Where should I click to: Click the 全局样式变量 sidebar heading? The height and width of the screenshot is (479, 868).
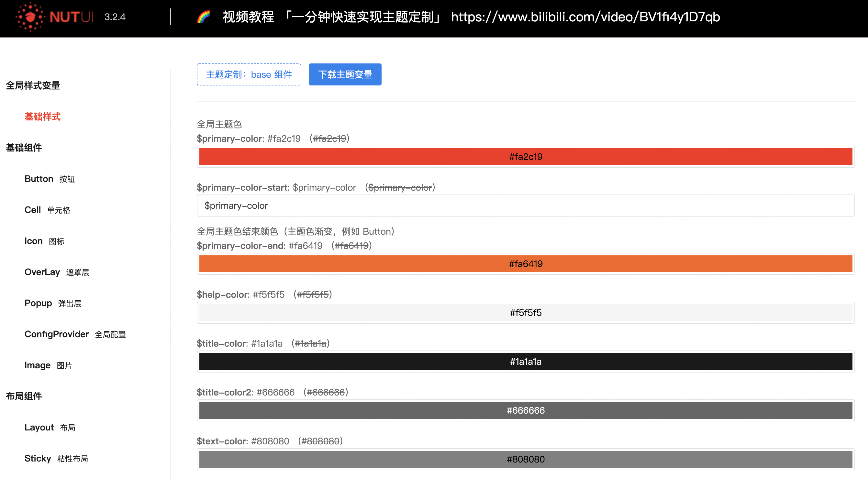tap(33, 85)
